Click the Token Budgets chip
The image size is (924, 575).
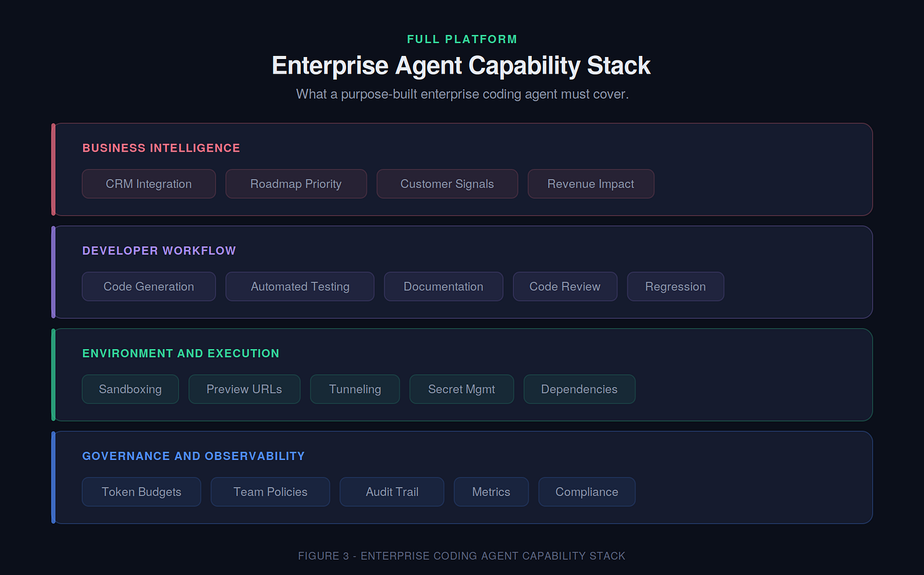(142, 492)
